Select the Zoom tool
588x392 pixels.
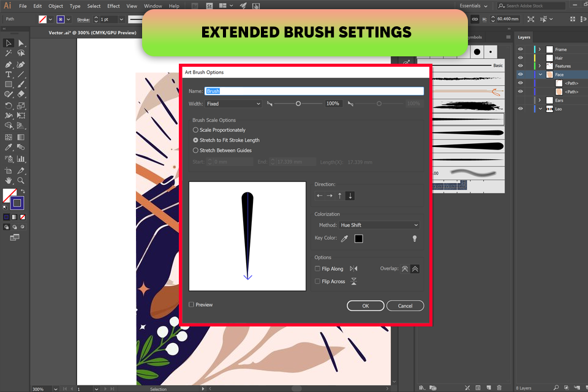coord(21,181)
